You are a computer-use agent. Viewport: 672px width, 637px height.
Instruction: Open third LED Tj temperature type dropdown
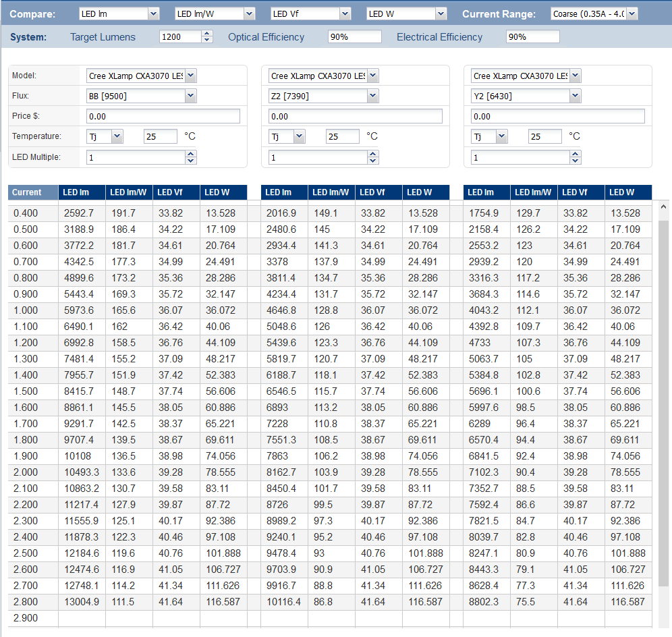point(502,137)
